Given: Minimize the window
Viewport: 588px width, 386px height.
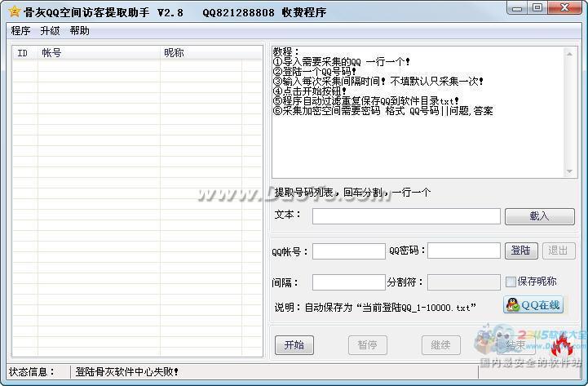Looking at the screenshot, I should [x=517, y=8].
